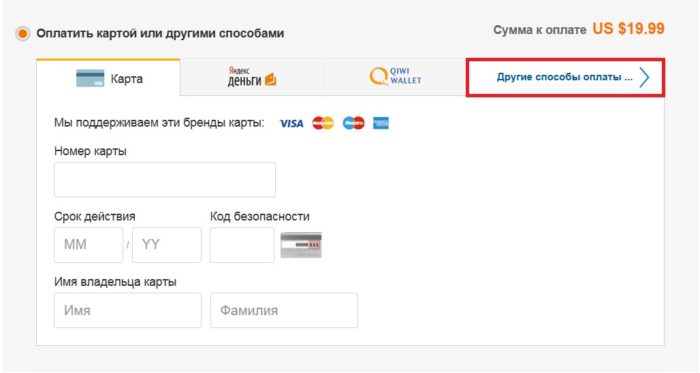The image size is (700, 373).
Task: Click the VISA brand logo
Action: coord(292,123)
